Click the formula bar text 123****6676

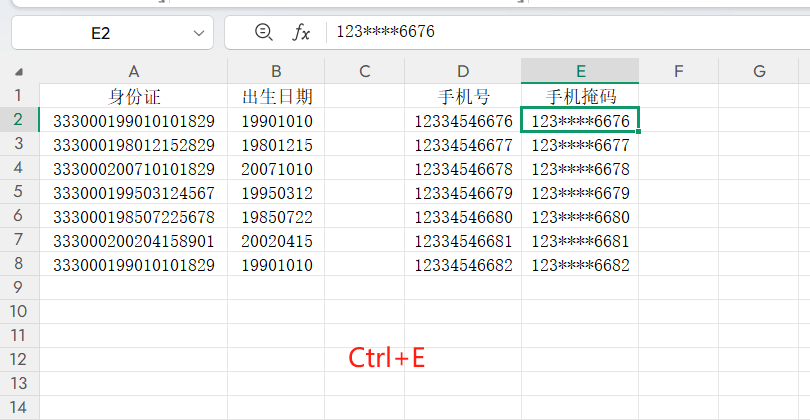[385, 32]
